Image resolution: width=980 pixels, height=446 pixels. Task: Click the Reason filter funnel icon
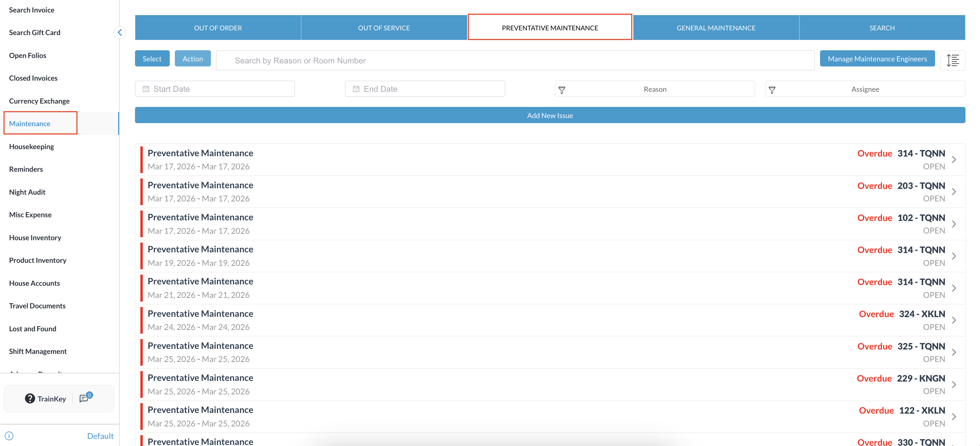tap(562, 90)
